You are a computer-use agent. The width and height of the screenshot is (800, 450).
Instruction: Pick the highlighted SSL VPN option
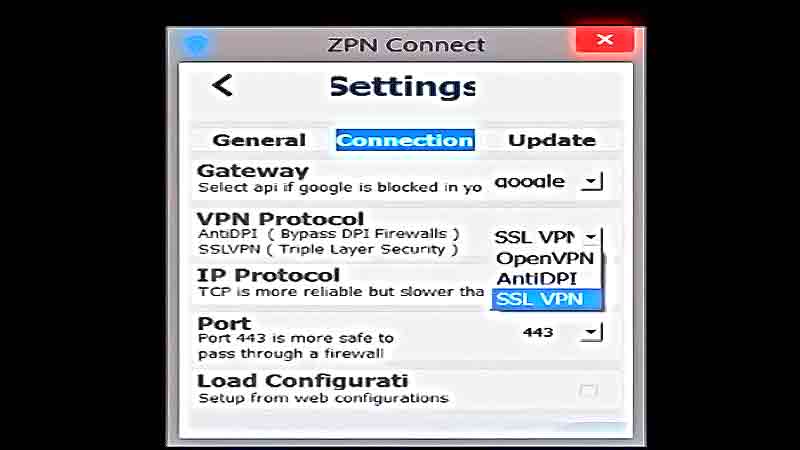coord(546,299)
